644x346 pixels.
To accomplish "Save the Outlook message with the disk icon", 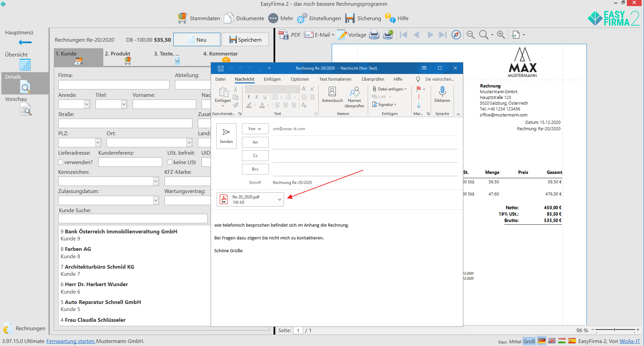I will pos(221,68).
